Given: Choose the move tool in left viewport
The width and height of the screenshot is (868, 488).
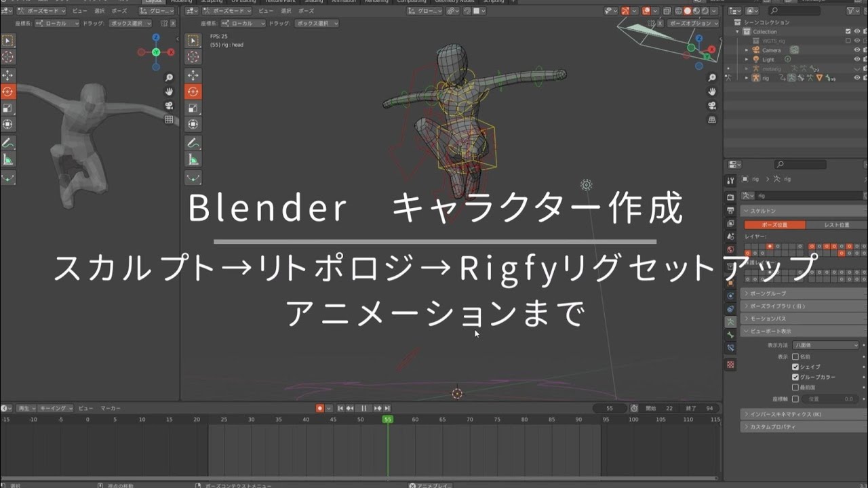Looking at the screenshot, I should coord(8,75).
